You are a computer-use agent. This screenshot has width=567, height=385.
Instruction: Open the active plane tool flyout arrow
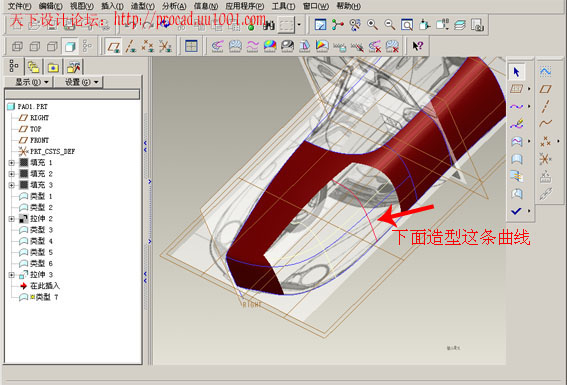click(x=529, y=89)
